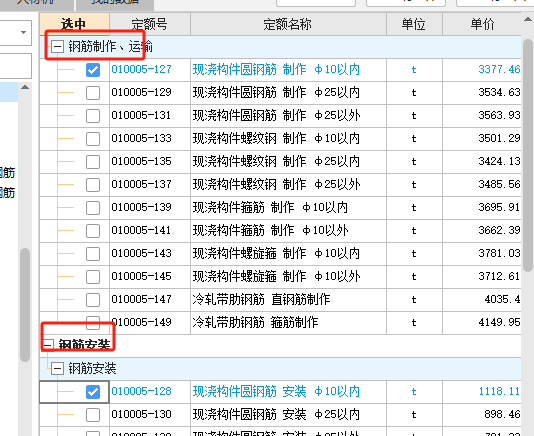Click the price 3662.39 cell
534x436 pixels.
[482, 231]
